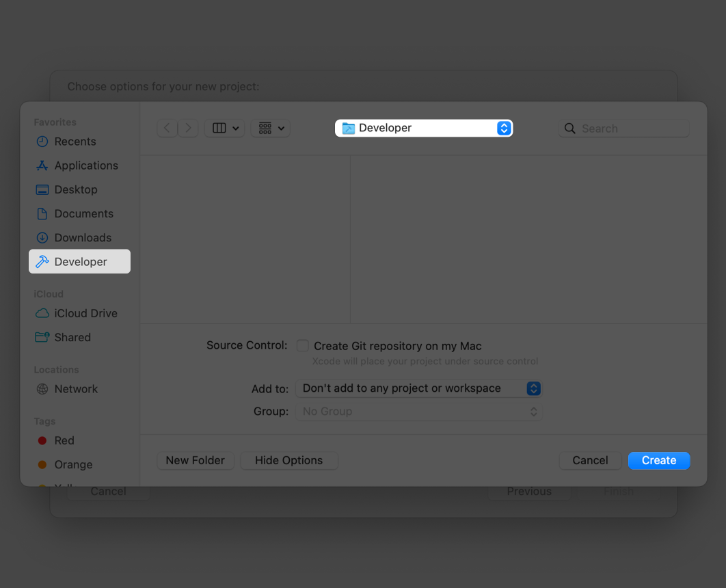Screen dimensions: 726x588
Task: Navigate back with the back arrow
Action: coord(167,128)
